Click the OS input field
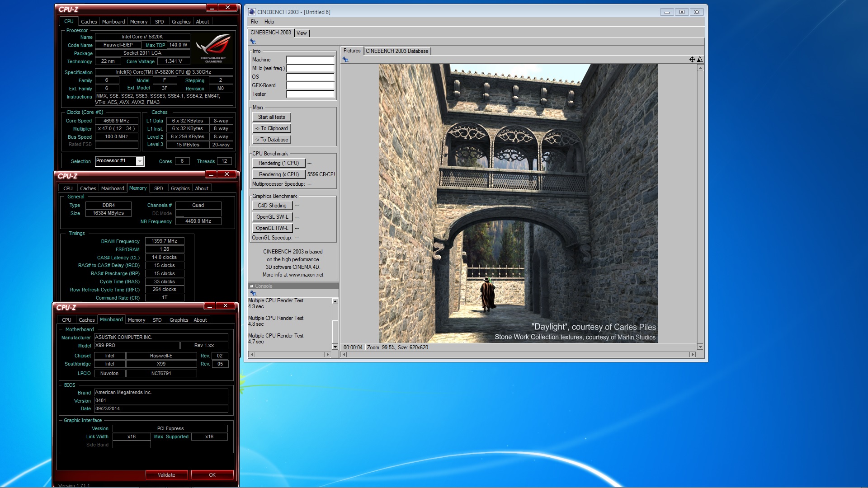 pyautogui.click(x=311, y=77)
